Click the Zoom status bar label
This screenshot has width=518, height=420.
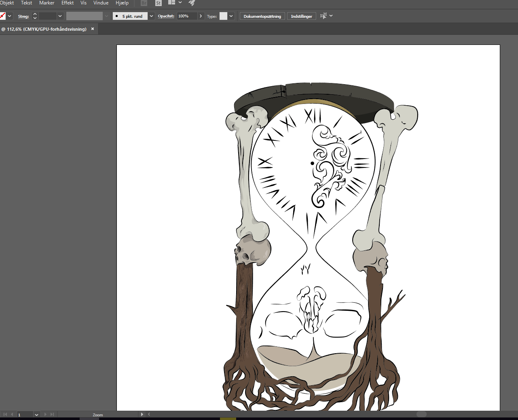[98, 415]
